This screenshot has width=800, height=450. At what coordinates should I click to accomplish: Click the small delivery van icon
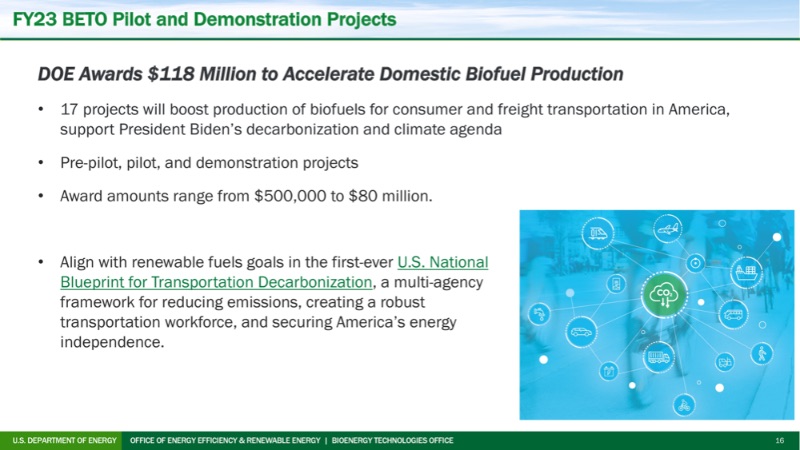point(726,361)
